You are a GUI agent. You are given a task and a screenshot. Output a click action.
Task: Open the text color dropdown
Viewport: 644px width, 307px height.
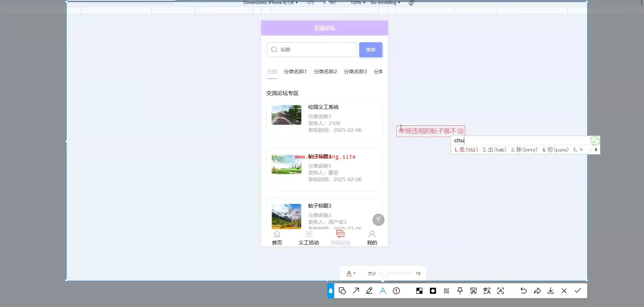pyautogui.click(x=351, y=273)
